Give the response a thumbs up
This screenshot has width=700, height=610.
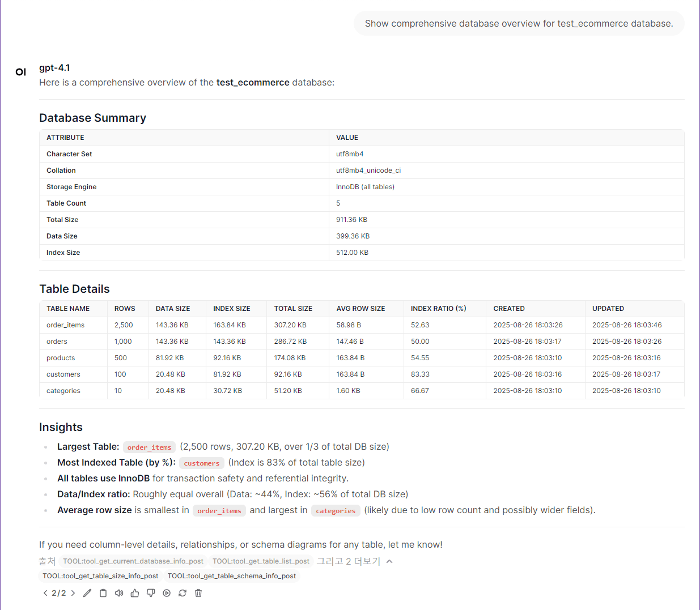[135, 593]
